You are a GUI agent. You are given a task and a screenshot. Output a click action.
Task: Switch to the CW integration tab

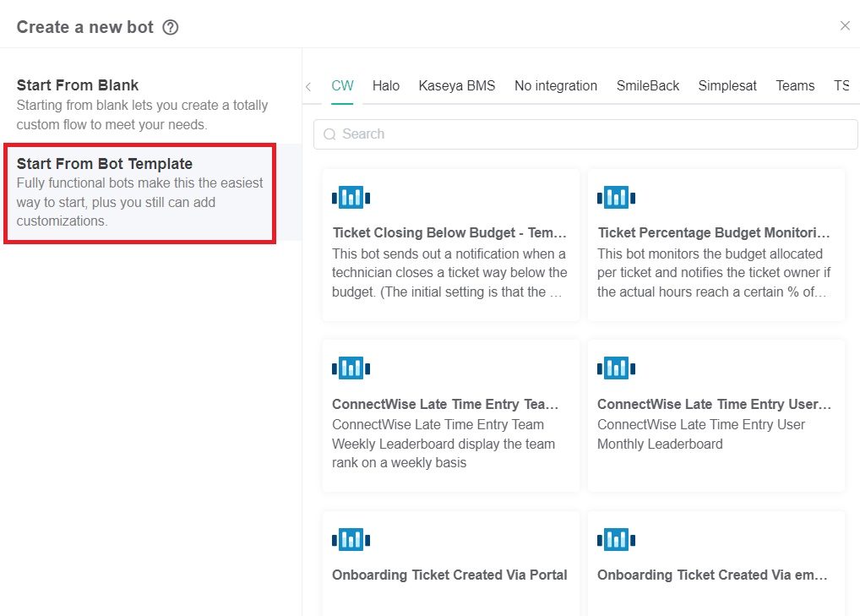coord(342,85)
